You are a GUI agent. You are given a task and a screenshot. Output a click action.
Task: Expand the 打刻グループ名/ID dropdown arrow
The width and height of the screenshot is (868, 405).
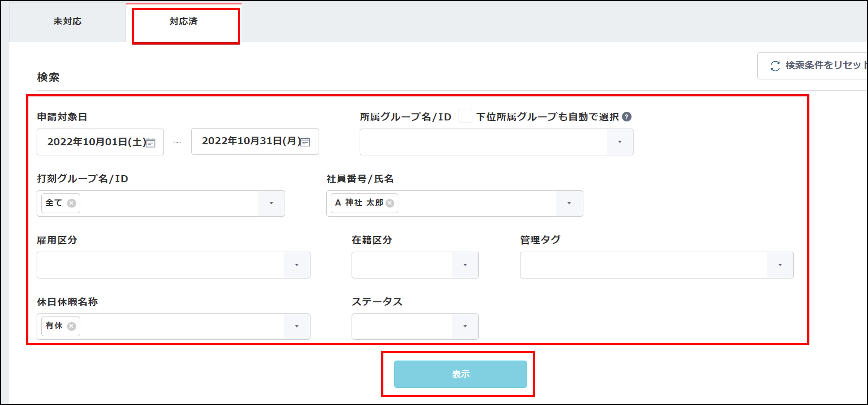click(271, 203)
